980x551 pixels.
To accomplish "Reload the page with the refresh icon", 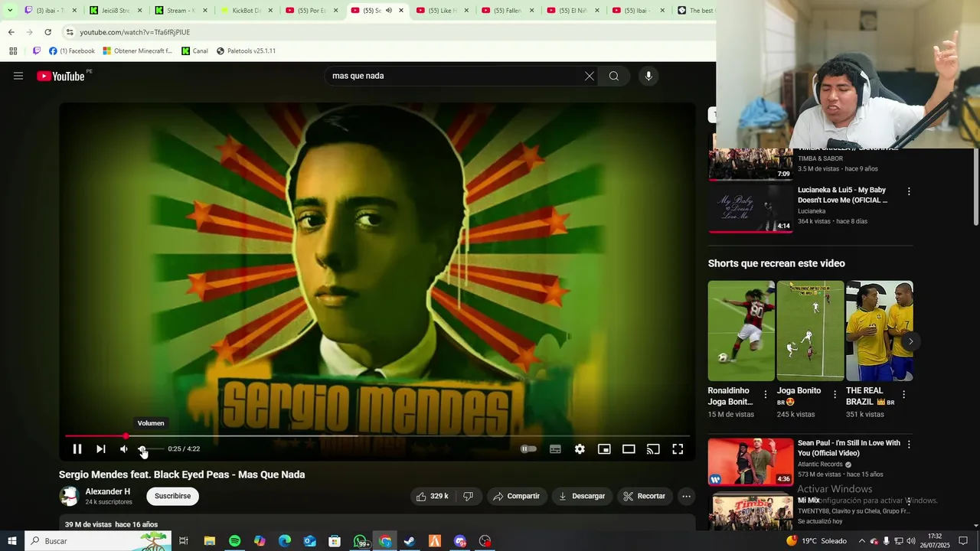I will click(47, 32).
